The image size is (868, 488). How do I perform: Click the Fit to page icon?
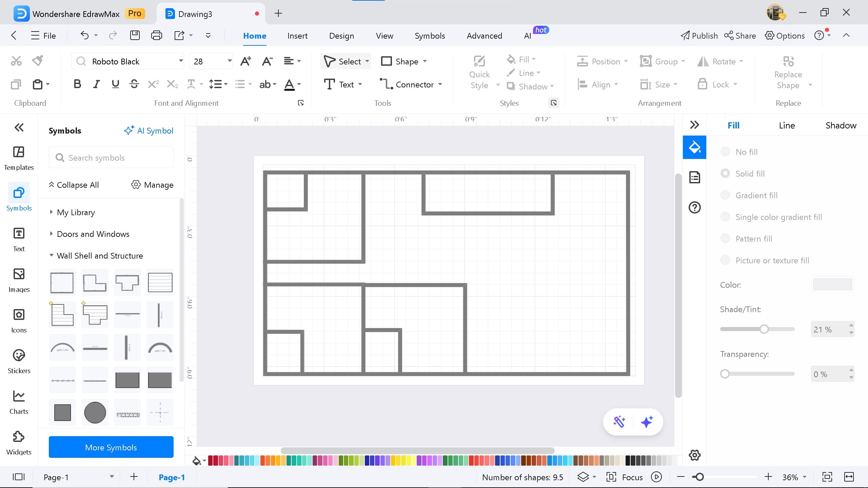(x=827, y=477)
